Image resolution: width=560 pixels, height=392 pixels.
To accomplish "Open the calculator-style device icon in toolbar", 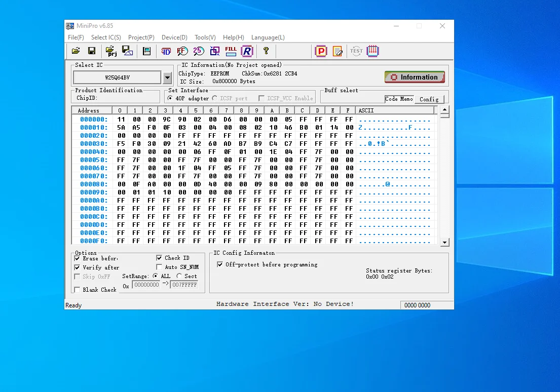I will pos(147,51).
